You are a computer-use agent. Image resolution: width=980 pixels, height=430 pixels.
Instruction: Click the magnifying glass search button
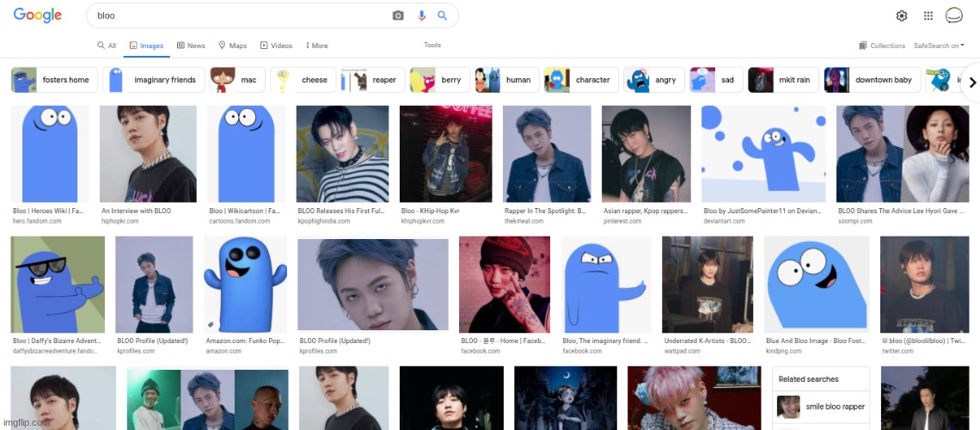click(443, 15)
